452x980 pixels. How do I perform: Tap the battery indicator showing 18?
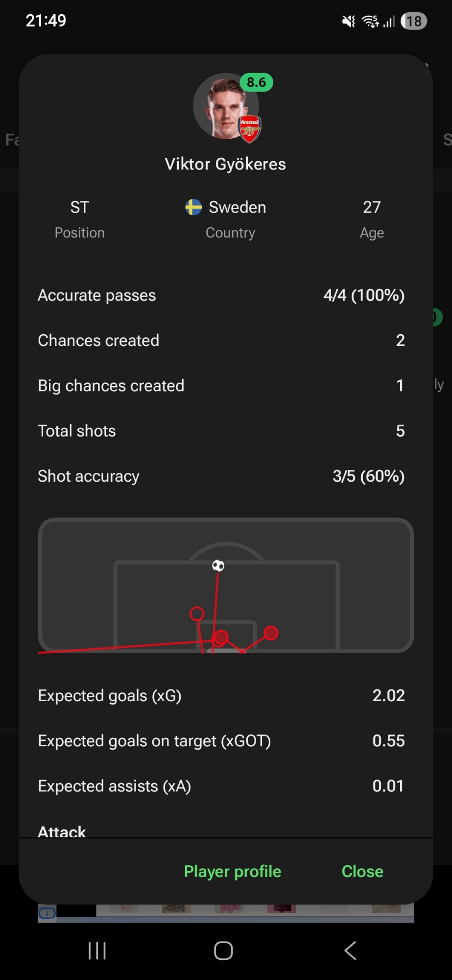point(414,21)
